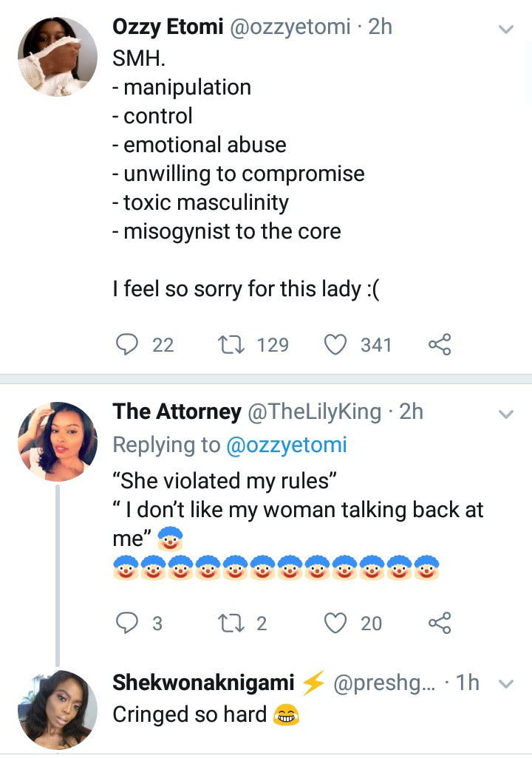
Task: Like The Attorney's tweet with 20 likes
Action: point(337,623)
